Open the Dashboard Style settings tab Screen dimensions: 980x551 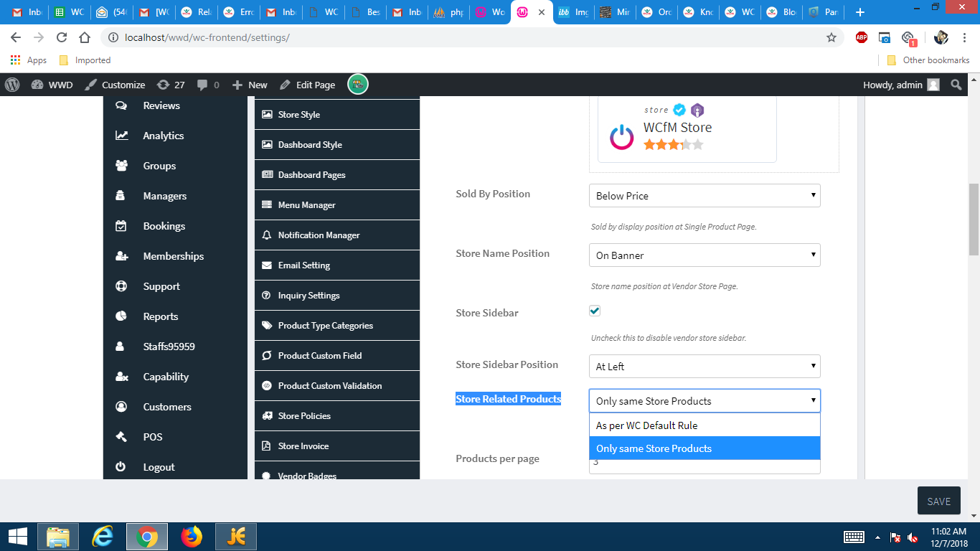point(337,145)
